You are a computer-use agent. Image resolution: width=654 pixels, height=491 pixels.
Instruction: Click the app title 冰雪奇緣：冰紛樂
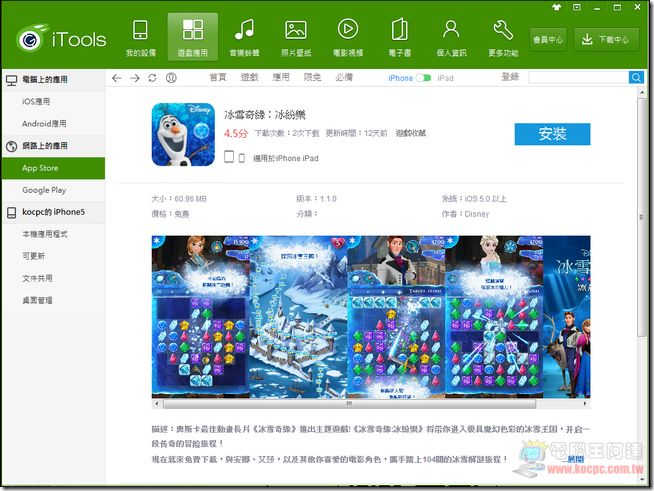[x=265, y=115]
